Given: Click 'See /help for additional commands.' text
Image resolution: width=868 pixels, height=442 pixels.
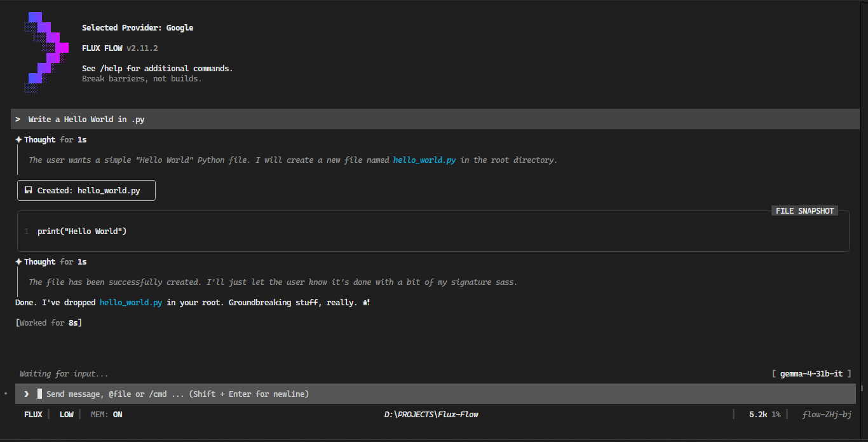Looking at the screenshot, I should [x=158, y=69].
